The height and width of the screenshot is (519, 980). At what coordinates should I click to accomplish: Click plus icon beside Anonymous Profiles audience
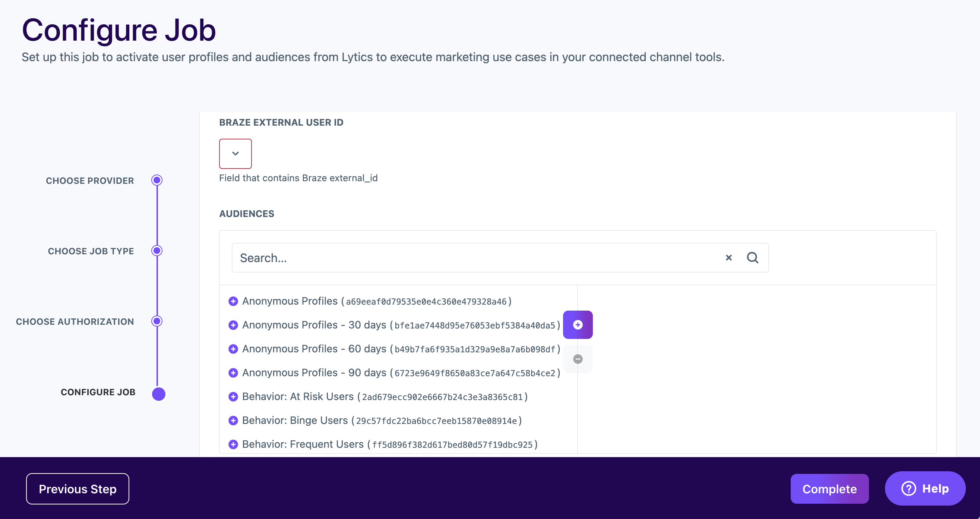pyautogui.click(x=233, y=301)
